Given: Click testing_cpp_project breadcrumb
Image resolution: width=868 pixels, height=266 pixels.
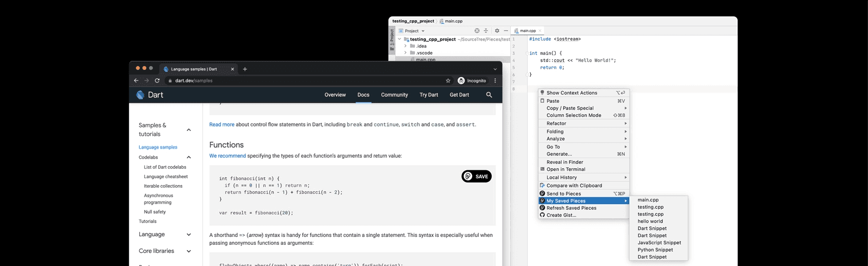Looking at the screenshot, I should coord(413,21).
